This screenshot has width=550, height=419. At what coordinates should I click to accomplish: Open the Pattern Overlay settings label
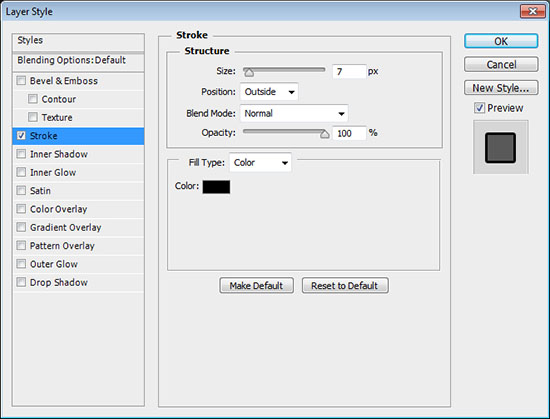[x=62, y=246]
